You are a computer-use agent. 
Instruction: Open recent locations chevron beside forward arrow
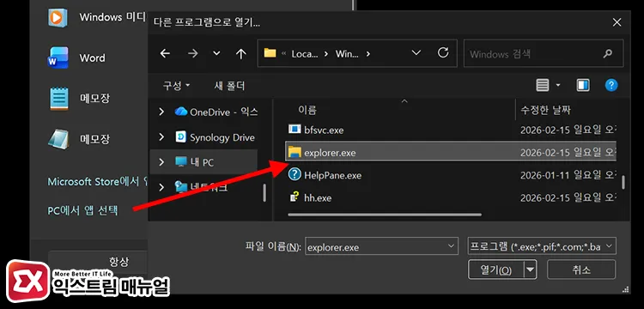[x=216, y=53]
